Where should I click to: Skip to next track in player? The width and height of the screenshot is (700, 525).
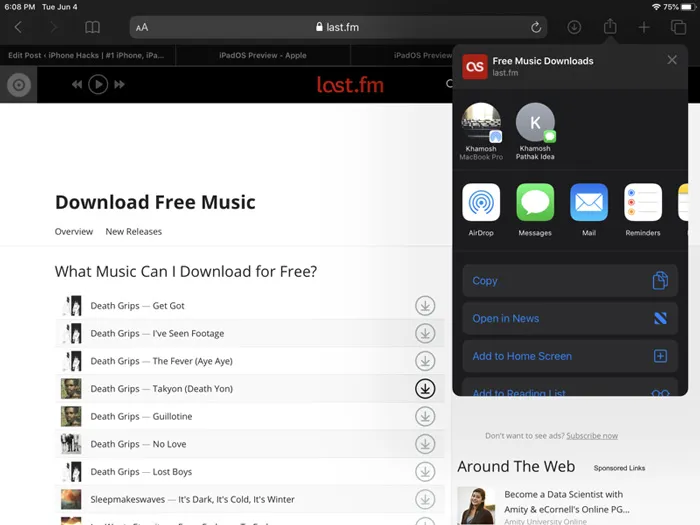click(x=120, y=85)
